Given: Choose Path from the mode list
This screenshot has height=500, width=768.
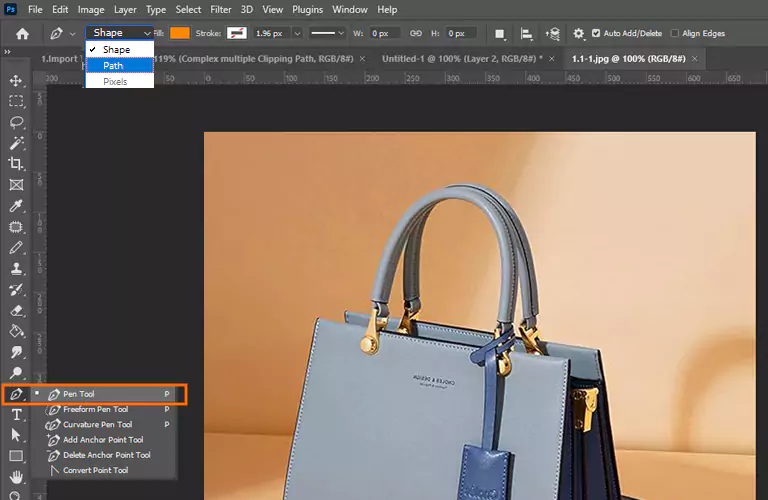Looking at the screenshot, I should (x=113, y=65).
